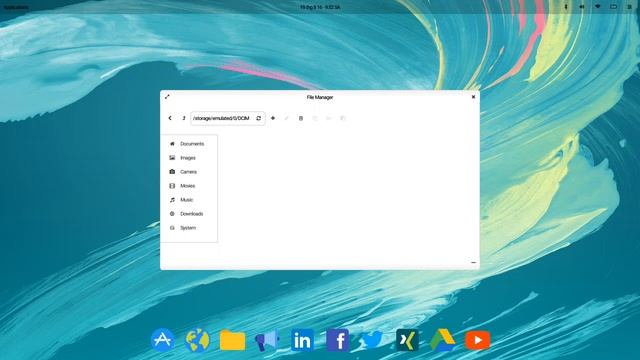Image resolution: width=640 pixels, height=360 pixels.
Task: Launch Facebook from the dock
Action: pos(338,340)
